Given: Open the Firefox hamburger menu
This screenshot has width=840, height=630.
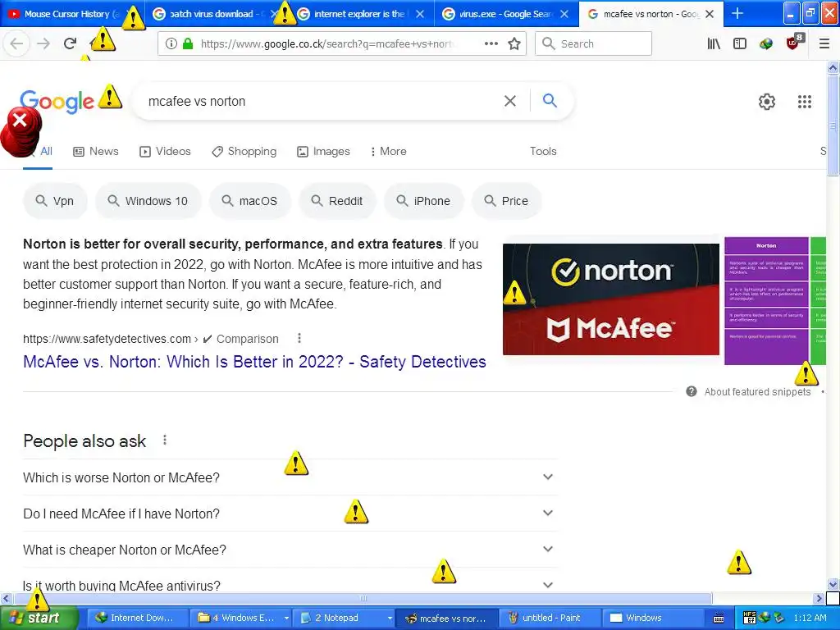Looking at the screenshot, I should 824,43.
